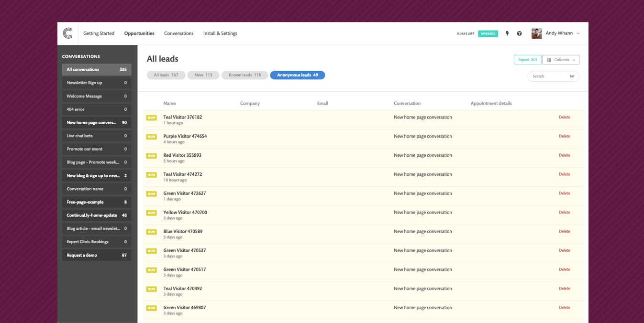Select Continual.ly-home-update conversation
This screenshot has height=323, width=644.
pyautogui.click(x=97, y=215)
